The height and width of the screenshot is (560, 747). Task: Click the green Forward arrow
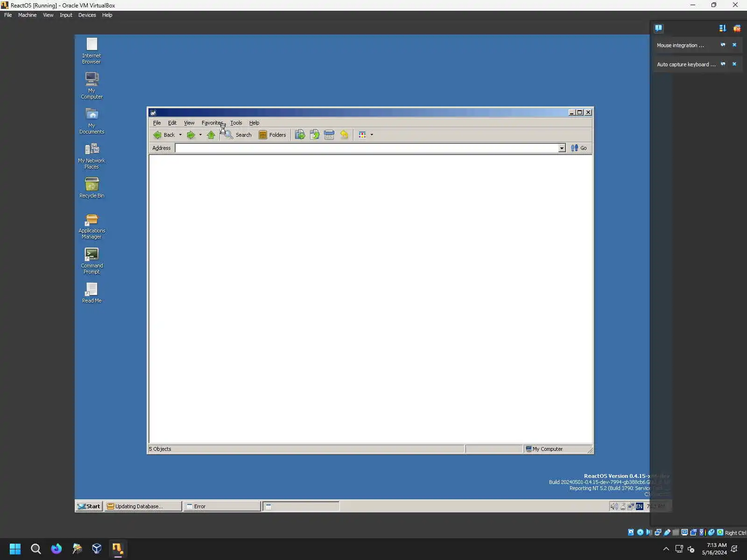pos(190,135)
